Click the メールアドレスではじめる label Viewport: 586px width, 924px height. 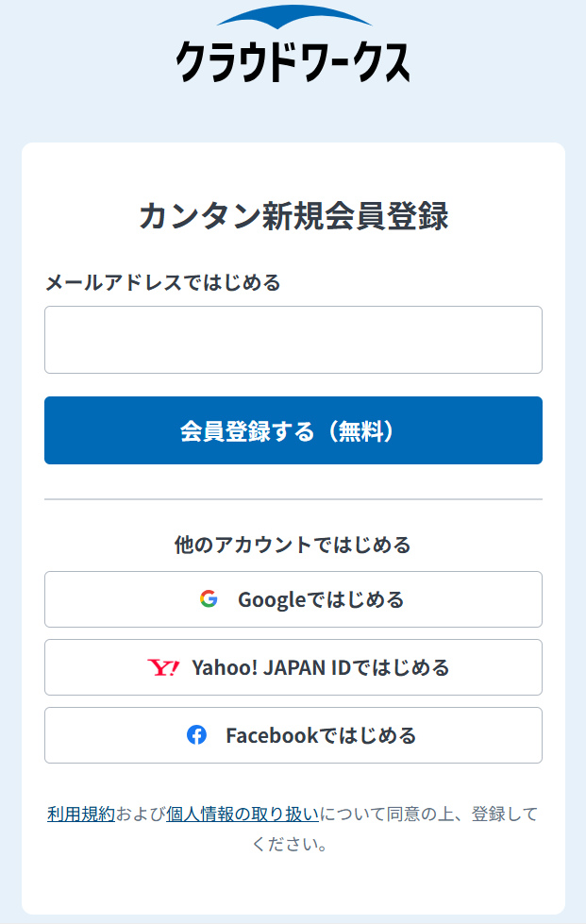pos(162,281)
